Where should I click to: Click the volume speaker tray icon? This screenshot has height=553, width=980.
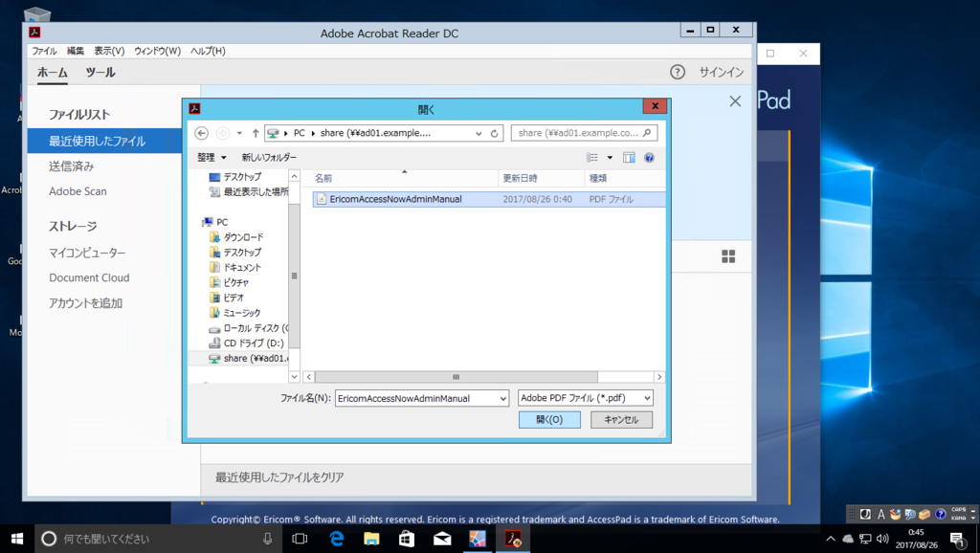[x=882, y=539]
